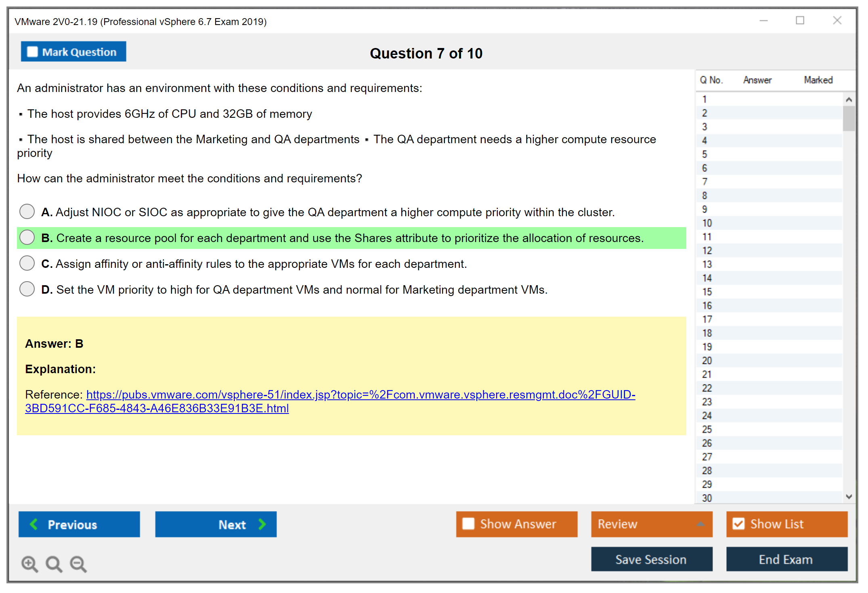
Task: Uncheck the Show List checkbox
Action: point(738,524)
